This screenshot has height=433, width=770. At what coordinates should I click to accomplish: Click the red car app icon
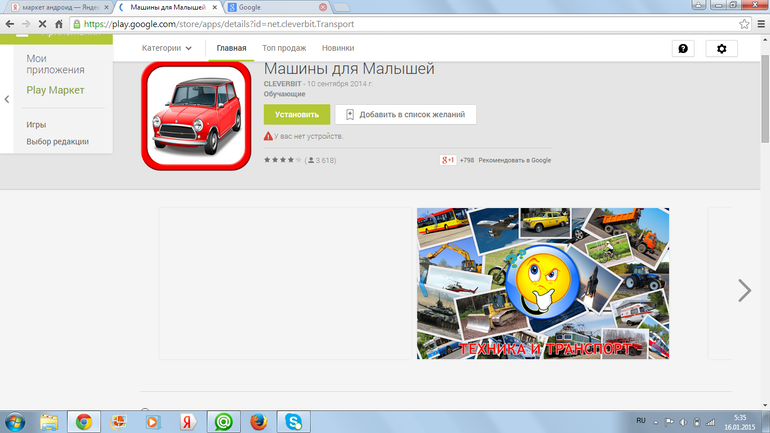[195, 115]
